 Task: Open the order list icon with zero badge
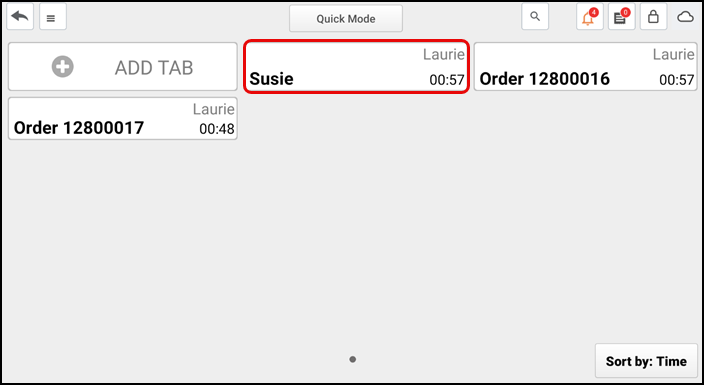click(x=621, y=17)
